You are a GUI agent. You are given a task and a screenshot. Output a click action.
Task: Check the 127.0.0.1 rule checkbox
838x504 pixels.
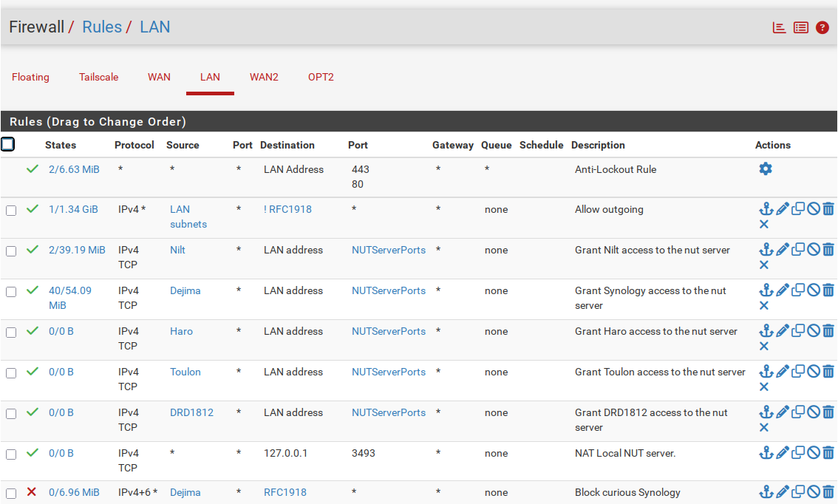[10, 454]
